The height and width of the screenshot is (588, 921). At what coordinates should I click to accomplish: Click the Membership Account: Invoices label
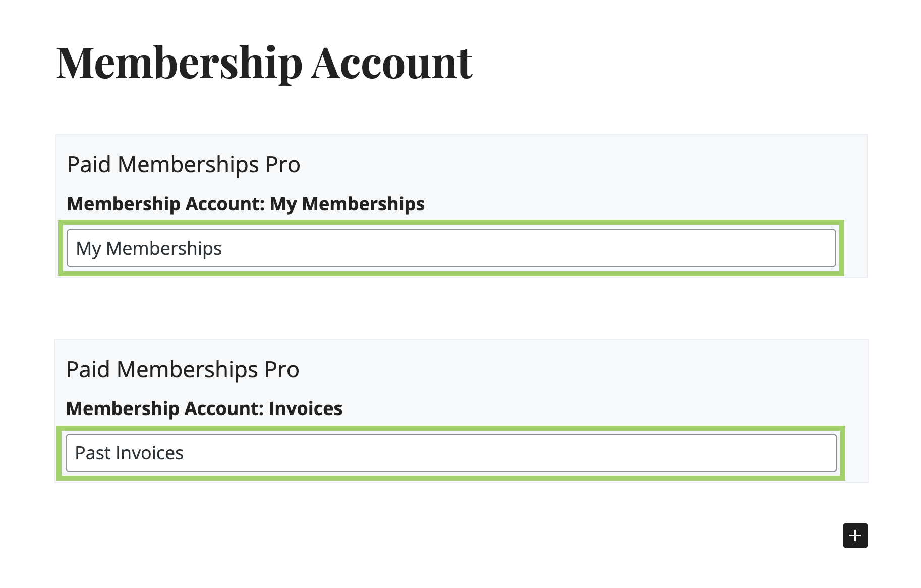pos(204,408)
